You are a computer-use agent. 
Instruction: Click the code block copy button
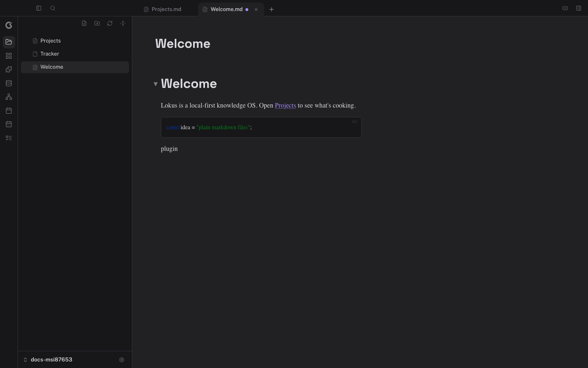tap(354, 121)
